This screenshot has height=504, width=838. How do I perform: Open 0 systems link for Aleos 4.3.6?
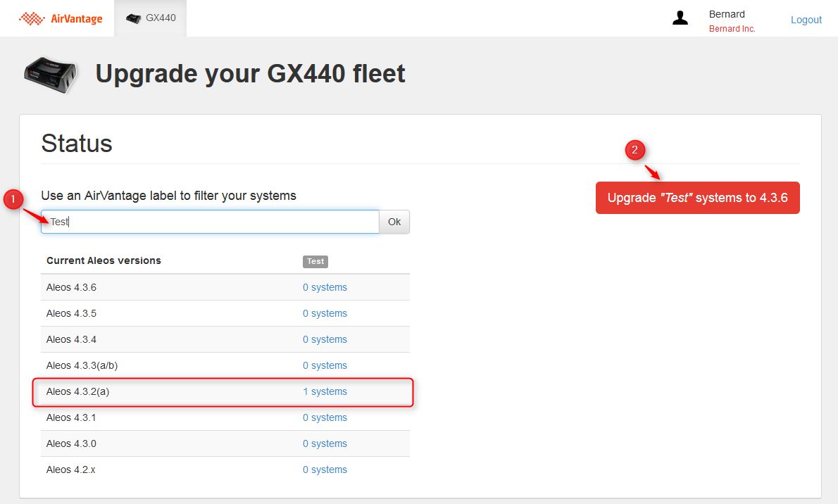coord(325,287)
